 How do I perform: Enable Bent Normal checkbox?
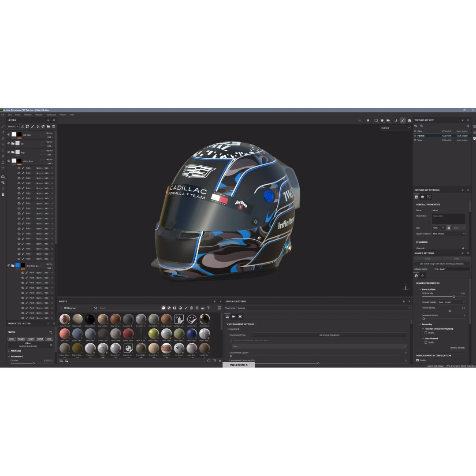[x=426, y=342]
